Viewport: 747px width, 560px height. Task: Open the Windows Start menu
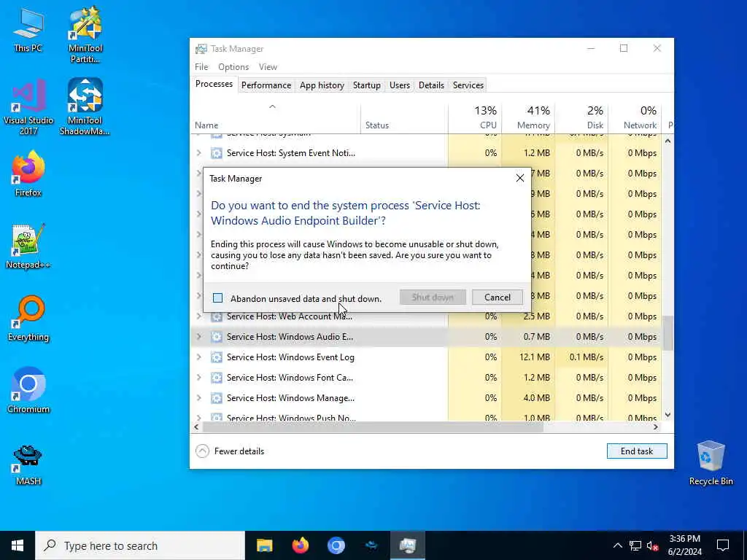click(18, 545)
